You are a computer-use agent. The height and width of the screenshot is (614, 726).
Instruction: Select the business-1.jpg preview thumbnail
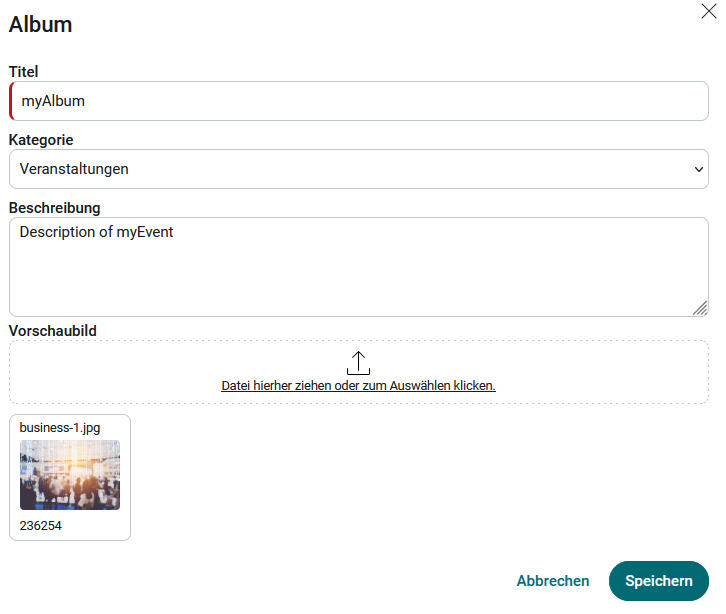coord(70,475)
